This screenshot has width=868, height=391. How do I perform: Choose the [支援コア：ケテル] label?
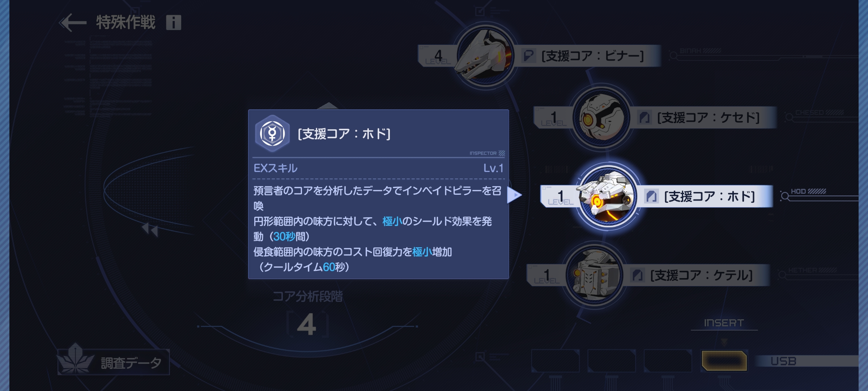[x=701, y=276]
